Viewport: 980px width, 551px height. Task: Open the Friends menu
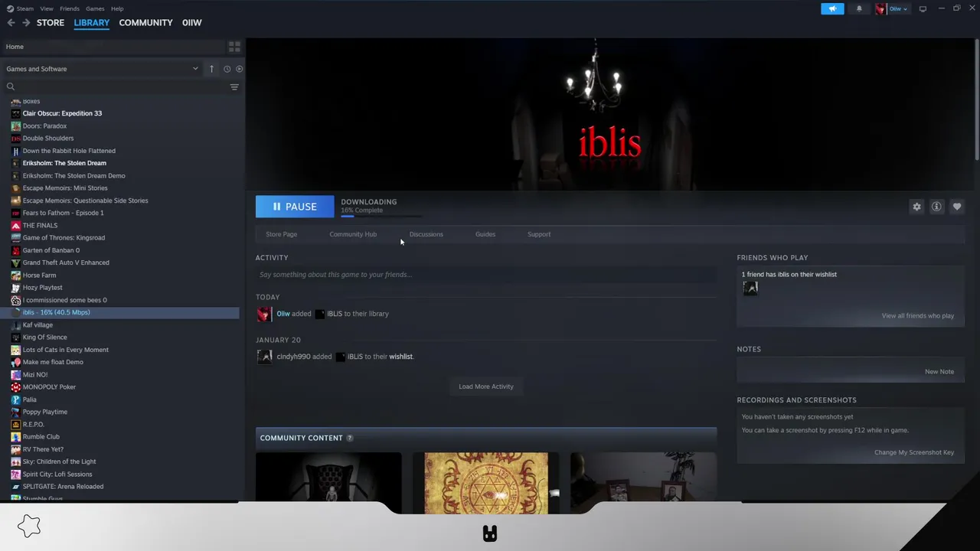point(70,8)
